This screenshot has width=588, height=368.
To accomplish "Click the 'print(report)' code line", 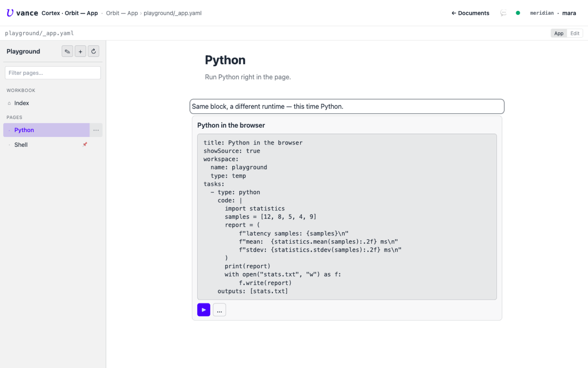I will click(247, 266).
